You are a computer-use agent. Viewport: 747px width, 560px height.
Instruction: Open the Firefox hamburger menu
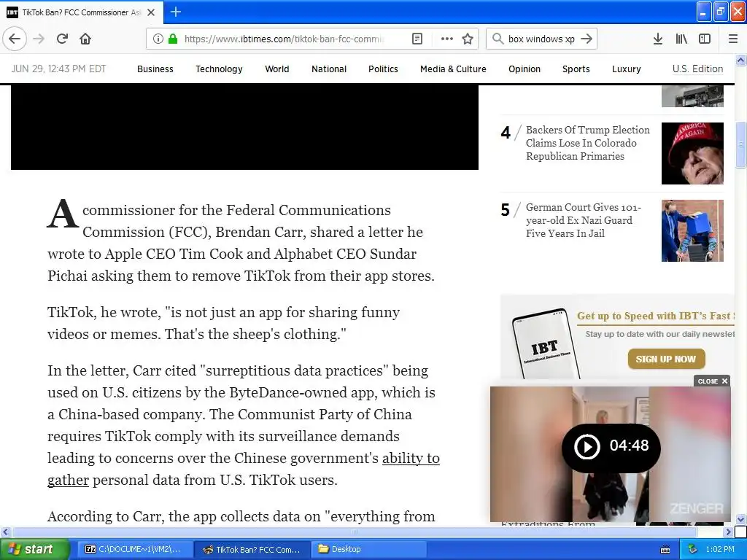[733, 39]
